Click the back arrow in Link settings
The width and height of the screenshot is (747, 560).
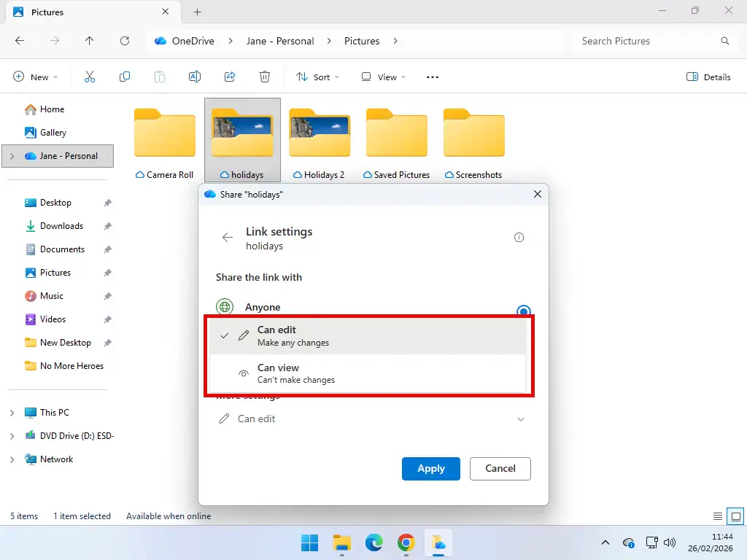coord(227,237)
